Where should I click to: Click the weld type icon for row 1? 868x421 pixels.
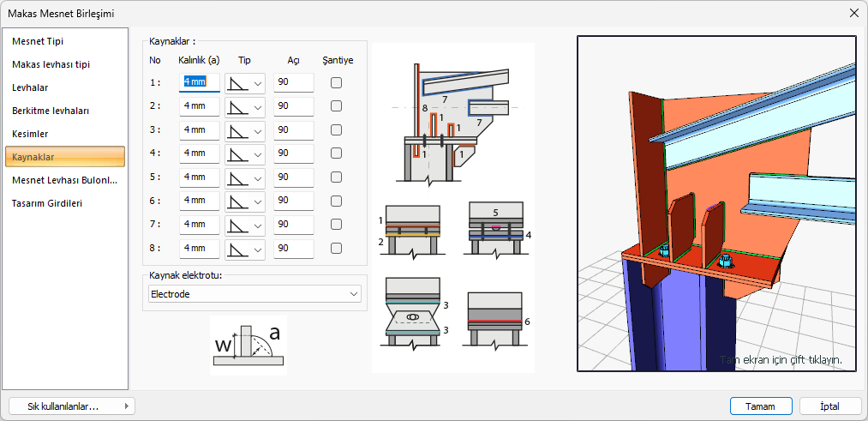click(x=236, y=83)
